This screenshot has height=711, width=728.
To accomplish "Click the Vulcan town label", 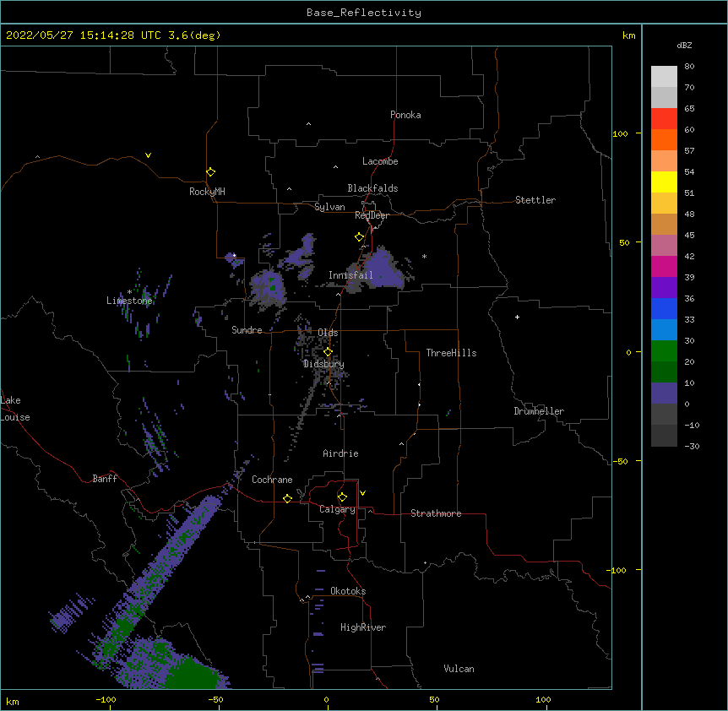I will (459, 669).
